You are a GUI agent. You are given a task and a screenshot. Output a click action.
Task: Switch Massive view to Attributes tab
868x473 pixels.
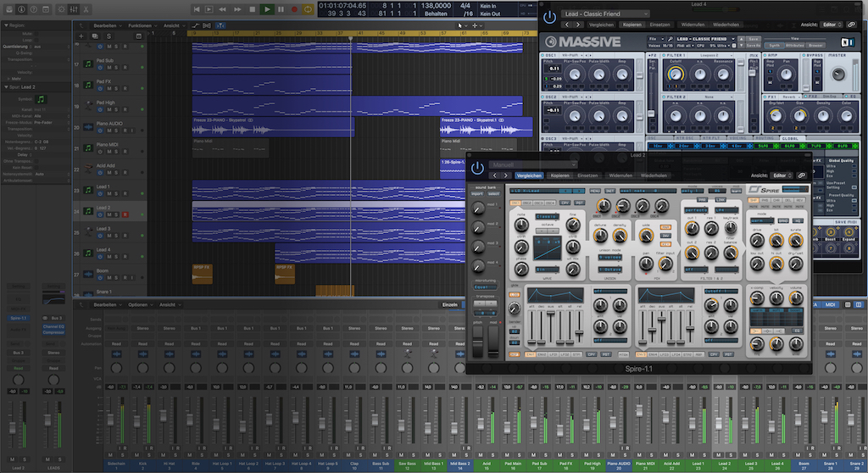(795, 46)
